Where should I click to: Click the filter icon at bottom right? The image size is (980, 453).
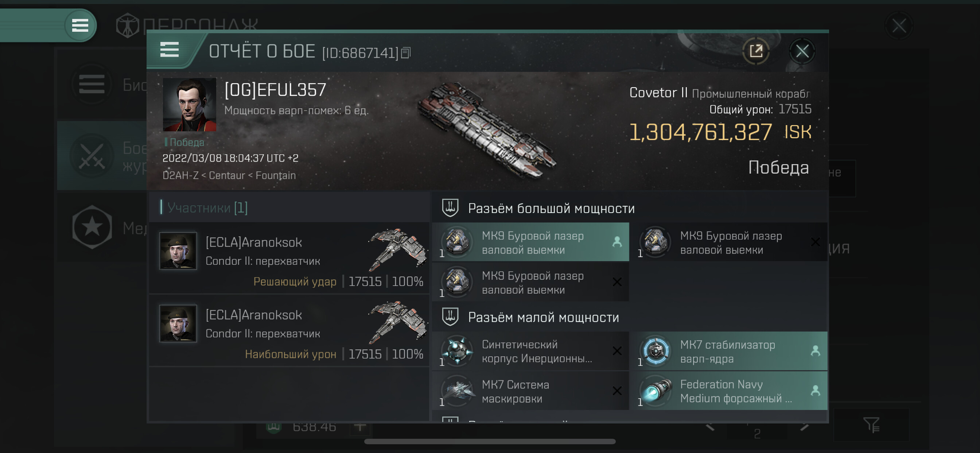tap(870, 425)
